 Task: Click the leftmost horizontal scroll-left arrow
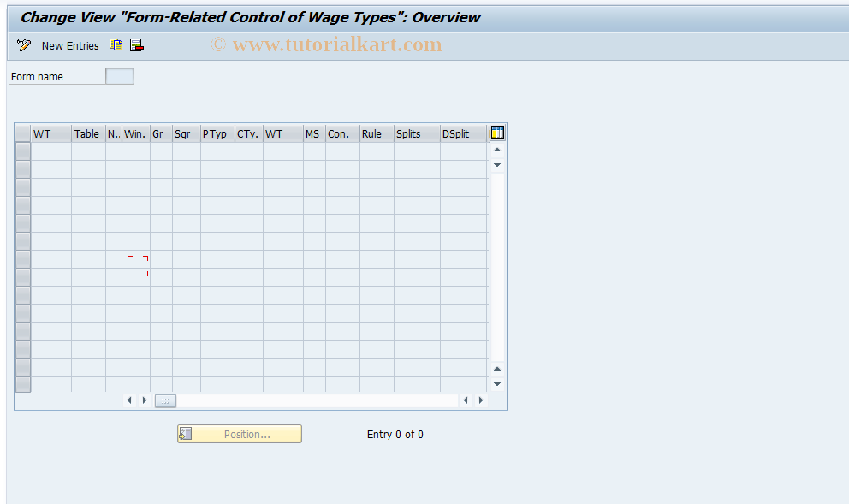pos(129,400)
